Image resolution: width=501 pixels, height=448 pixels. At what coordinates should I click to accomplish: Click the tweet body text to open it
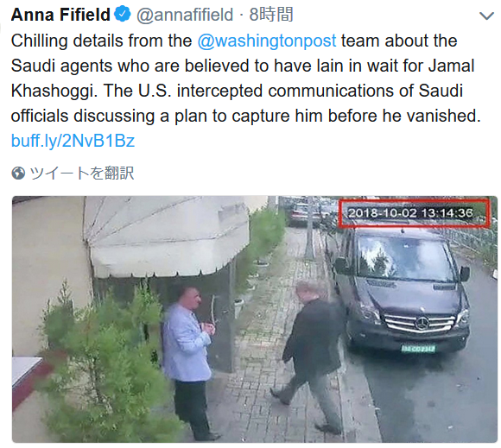[x=246, y=79]
